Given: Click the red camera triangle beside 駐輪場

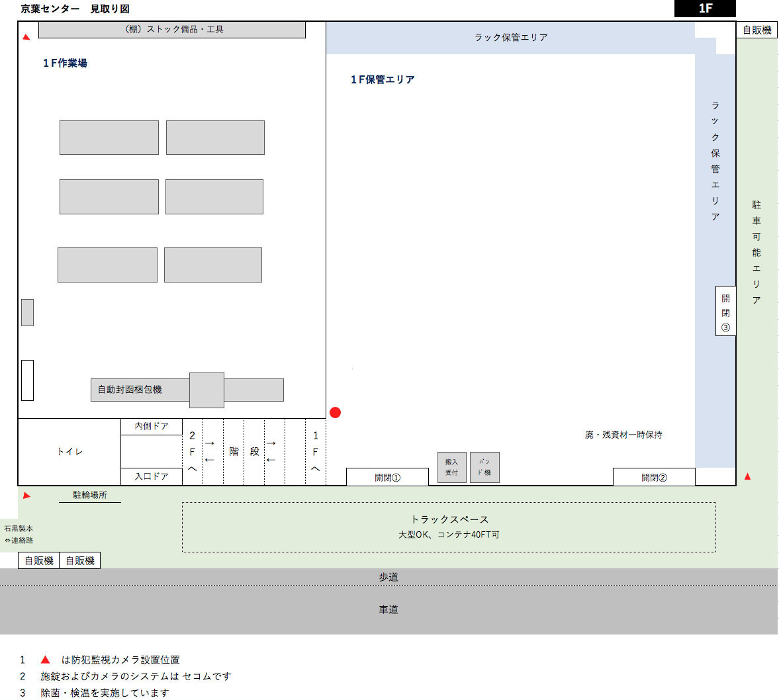Looking at the screenshot, I should [26, 496].
